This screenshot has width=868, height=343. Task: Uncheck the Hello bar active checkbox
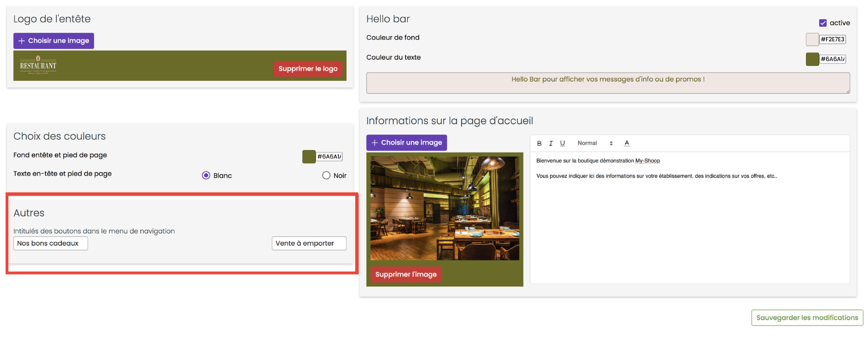823,23
